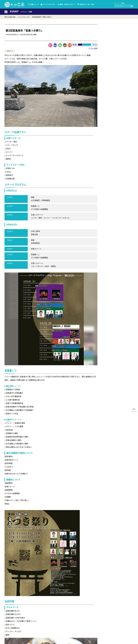
Task: Click the 富札(抽選券)の配布について subheading
Action: point(19,453)
